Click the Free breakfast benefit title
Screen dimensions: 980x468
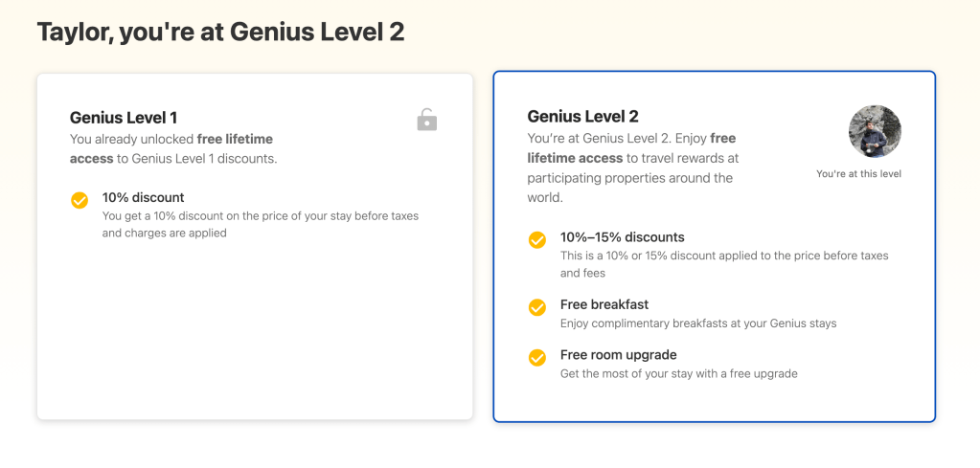(x=605, y=305)
